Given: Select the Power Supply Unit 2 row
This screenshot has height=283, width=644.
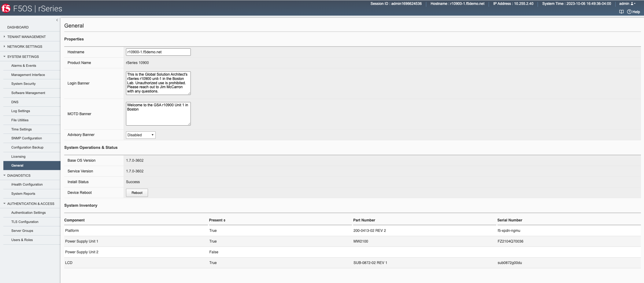Looking at the screenshot, I should tap(352, 252).
